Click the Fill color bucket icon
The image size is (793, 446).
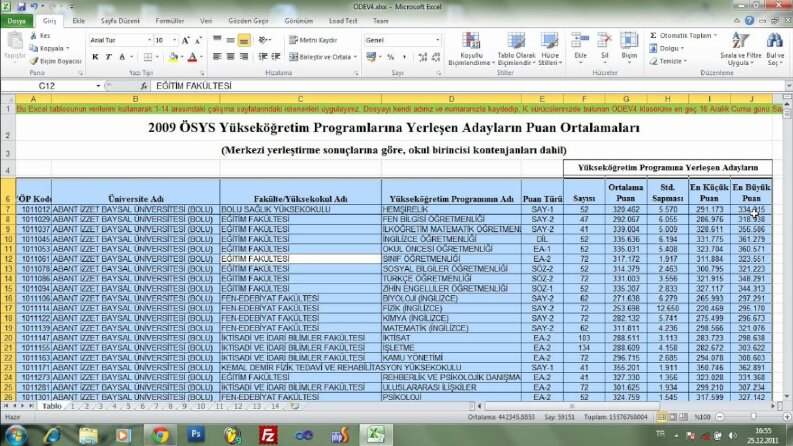[173, 57]
